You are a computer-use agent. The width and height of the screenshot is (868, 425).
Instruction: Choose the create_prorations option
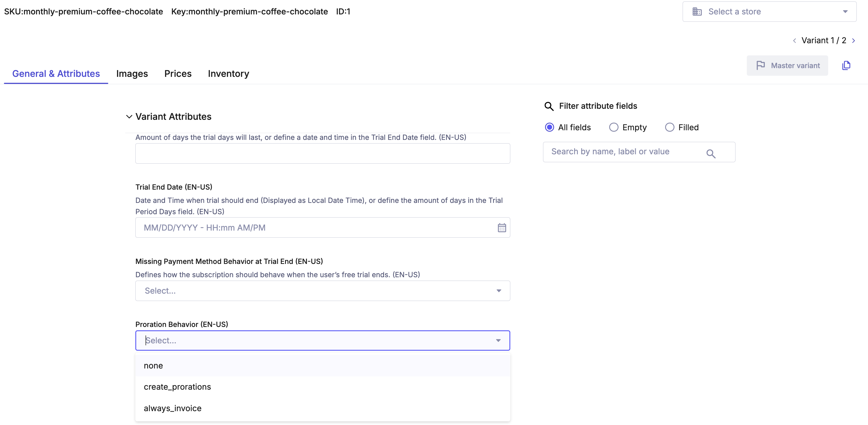(322, 387)
